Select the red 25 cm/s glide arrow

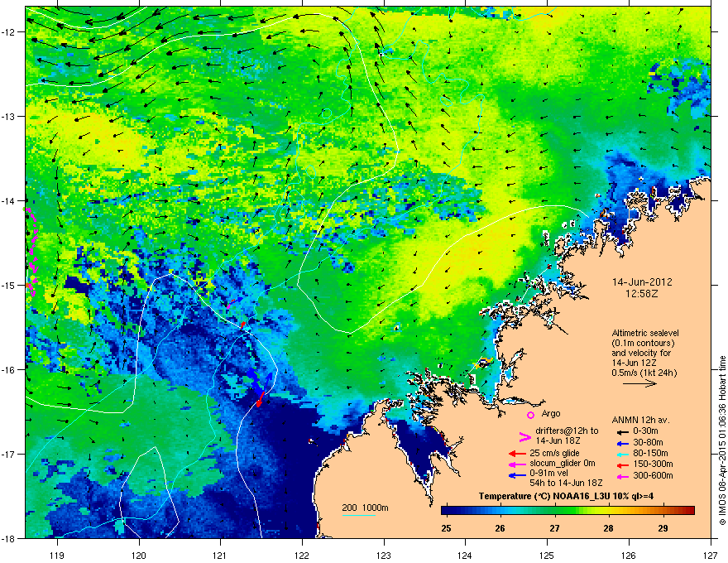tap(517, 454)
